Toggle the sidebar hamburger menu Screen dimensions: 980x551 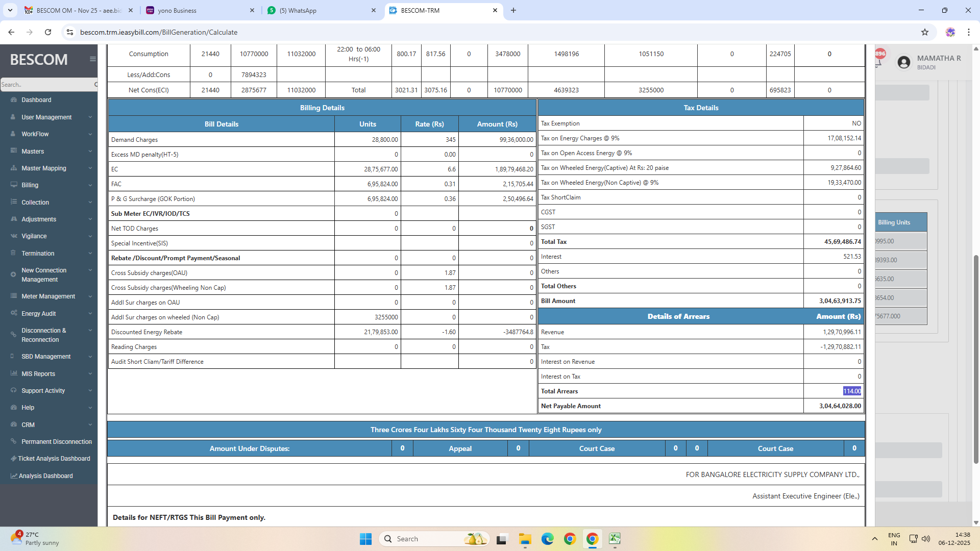[x=92, y=59]
